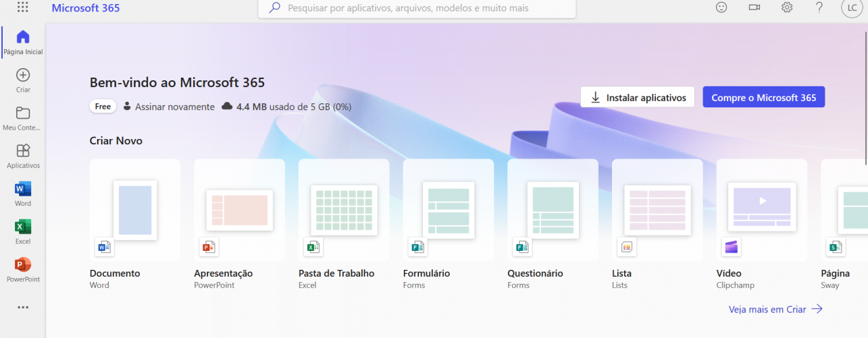Click the Veja mais em Criar link
The image size is (868, 338).
(775, 309)
